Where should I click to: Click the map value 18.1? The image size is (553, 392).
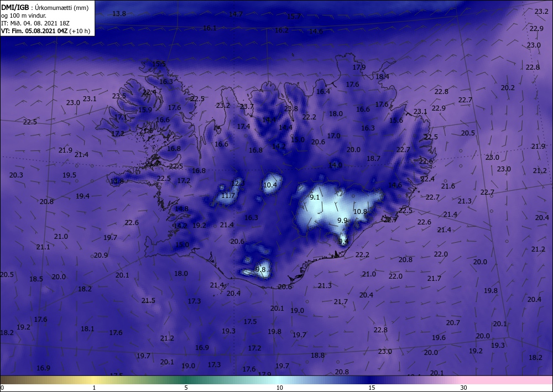pos(87,329)
